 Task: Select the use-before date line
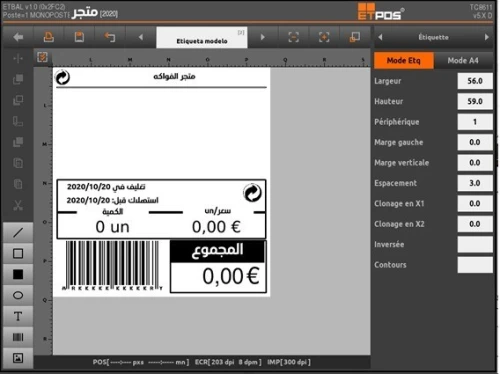click(x=112, y=200)
